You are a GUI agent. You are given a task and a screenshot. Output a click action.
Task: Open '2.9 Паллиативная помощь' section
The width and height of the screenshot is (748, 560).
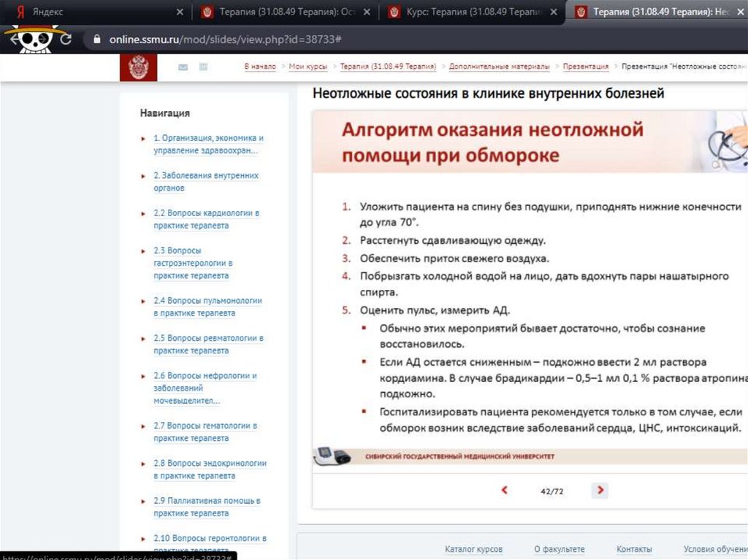click(207, 507)
